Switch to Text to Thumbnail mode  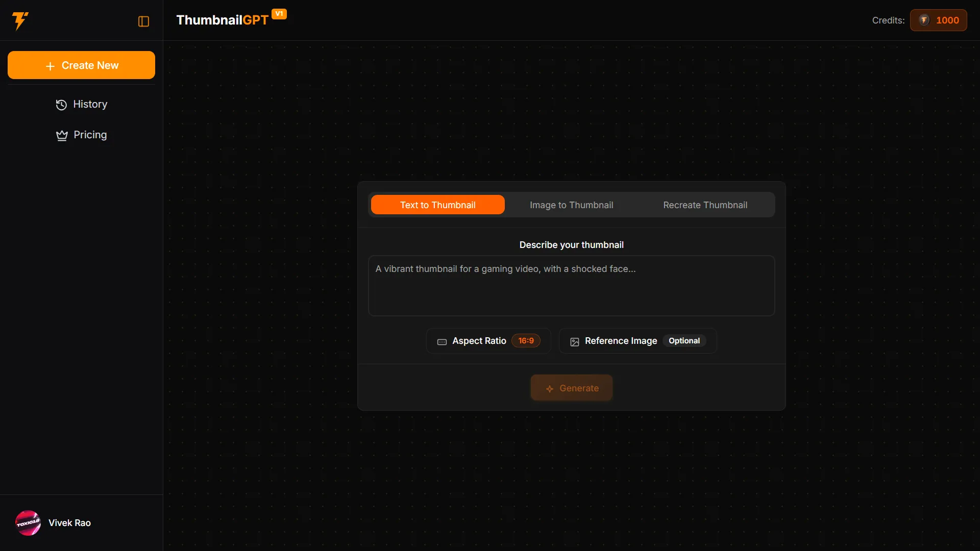tap(437, 205)
